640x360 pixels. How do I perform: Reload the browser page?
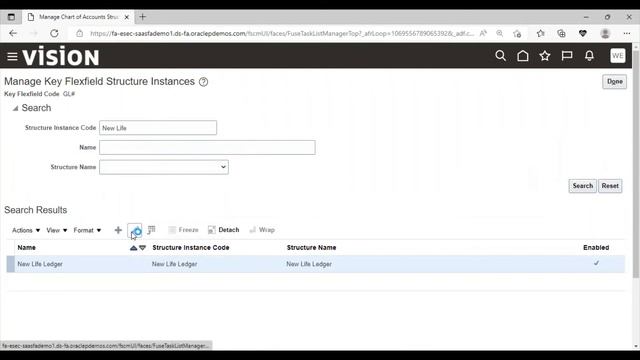click(x=54, y=33)
